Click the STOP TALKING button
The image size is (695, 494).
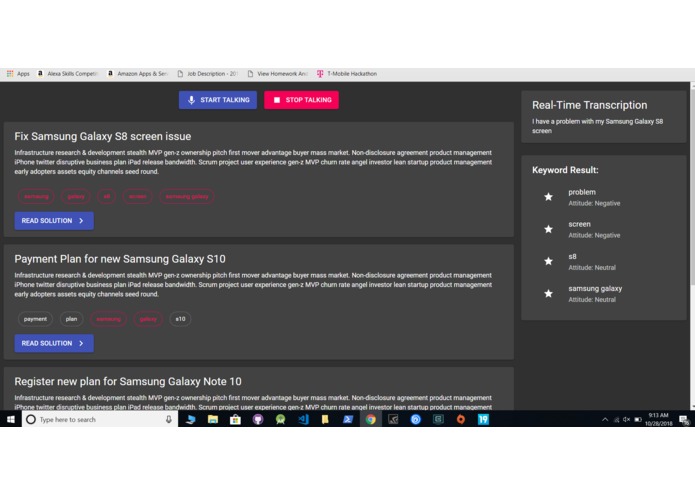point(301,100)
